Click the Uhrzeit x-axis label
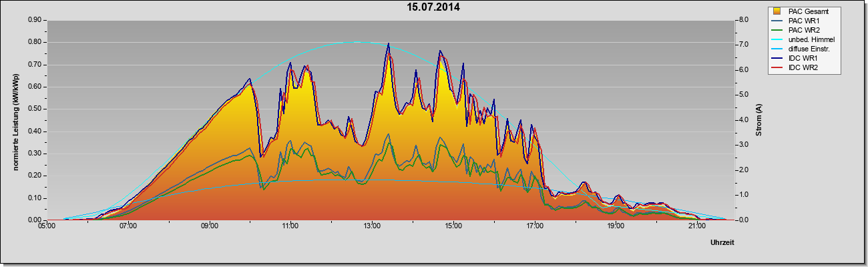The width and height of the screenshot is (868, 267). tap(722, 243)
